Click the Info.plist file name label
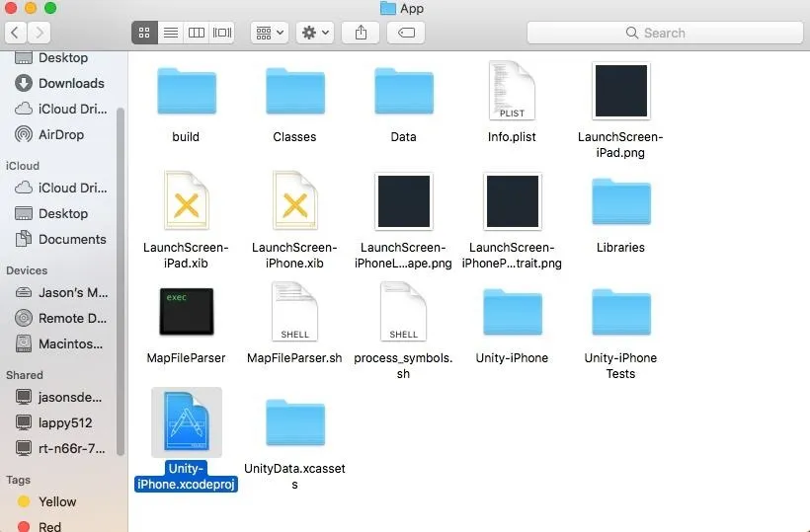Screen dimensions: 810x532 pyautogui.click(x=512, y=137)
